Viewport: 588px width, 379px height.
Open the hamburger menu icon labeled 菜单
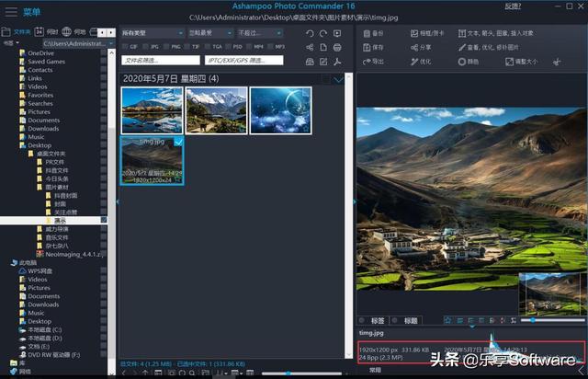[x=11, y=12]
